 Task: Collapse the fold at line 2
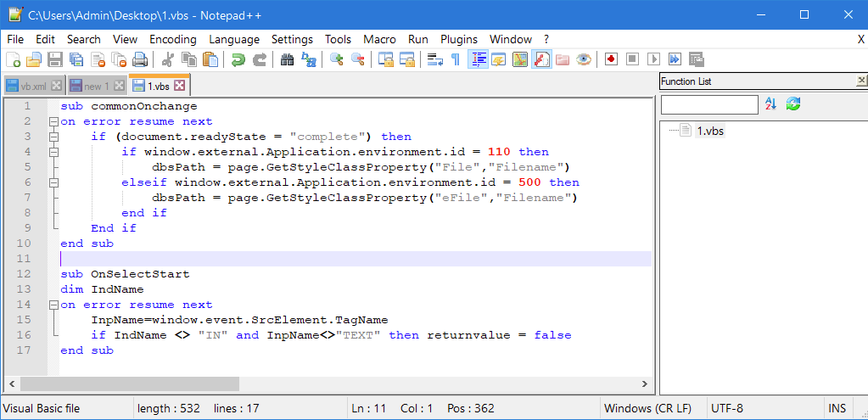[53, 121]
